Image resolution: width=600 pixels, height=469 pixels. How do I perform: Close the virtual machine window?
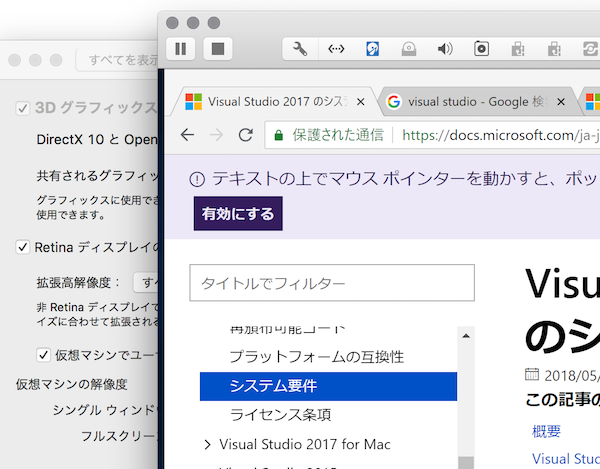(x=172, y=23)
